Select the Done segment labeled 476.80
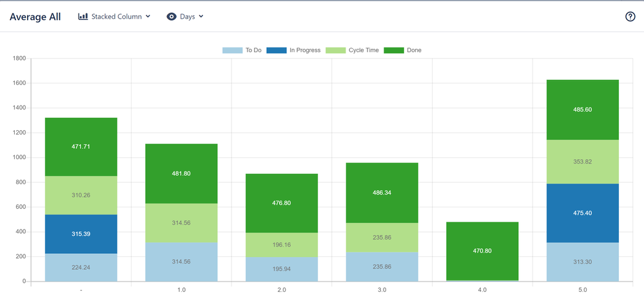The height and width of the screenshot is (306, 644). click(x=282, y=203)
